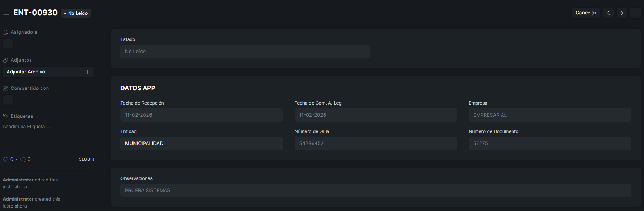Click SEGUIR to follow this document
The image size is (644, 211).
pyautogui.click(x=86, y=159)
